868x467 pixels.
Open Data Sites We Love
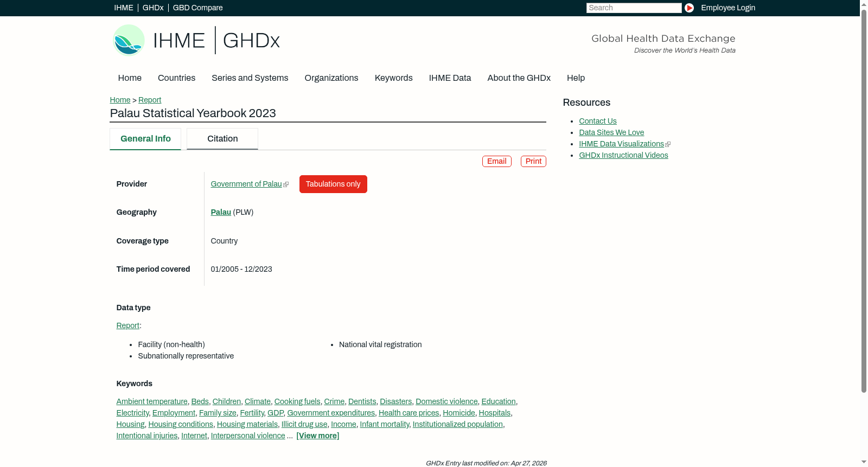tap(611, 132)
